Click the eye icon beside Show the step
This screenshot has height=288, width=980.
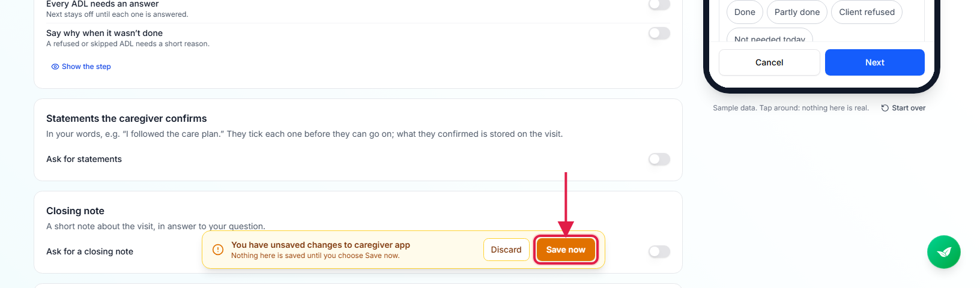point(55,67)
